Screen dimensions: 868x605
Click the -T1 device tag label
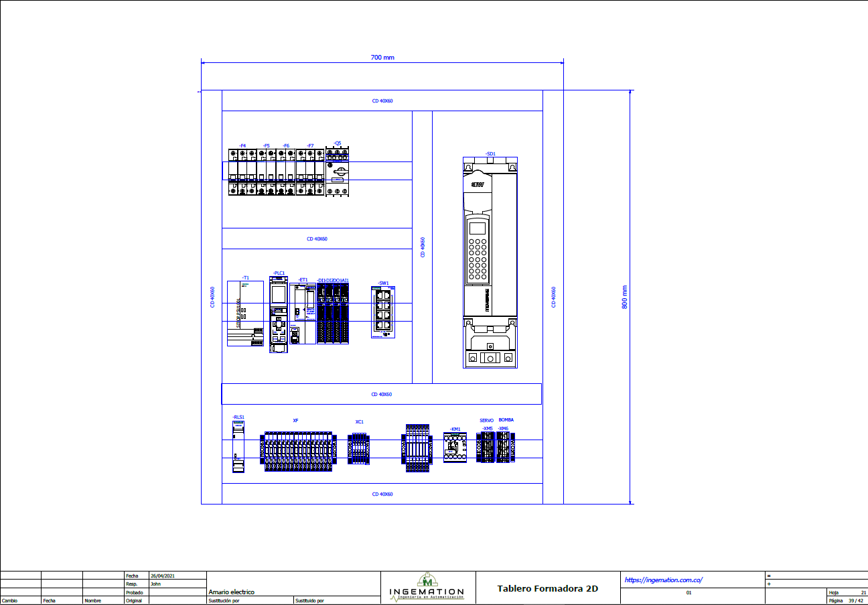245,277
